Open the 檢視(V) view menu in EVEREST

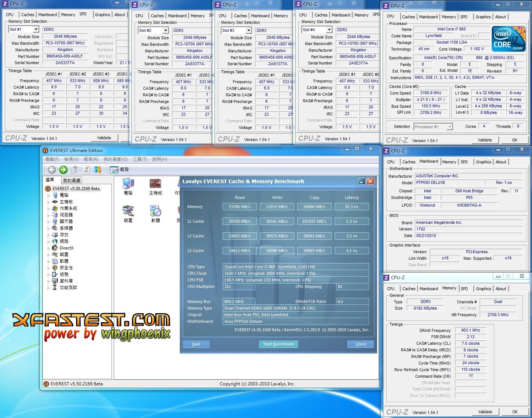71,159
